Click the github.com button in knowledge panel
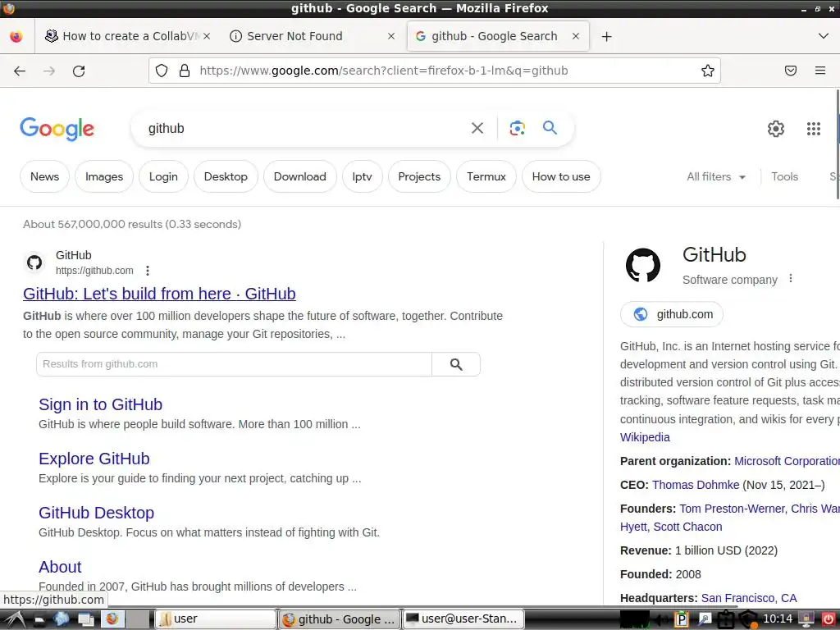This screenshot has height=630, width=840. click(672, 314)
